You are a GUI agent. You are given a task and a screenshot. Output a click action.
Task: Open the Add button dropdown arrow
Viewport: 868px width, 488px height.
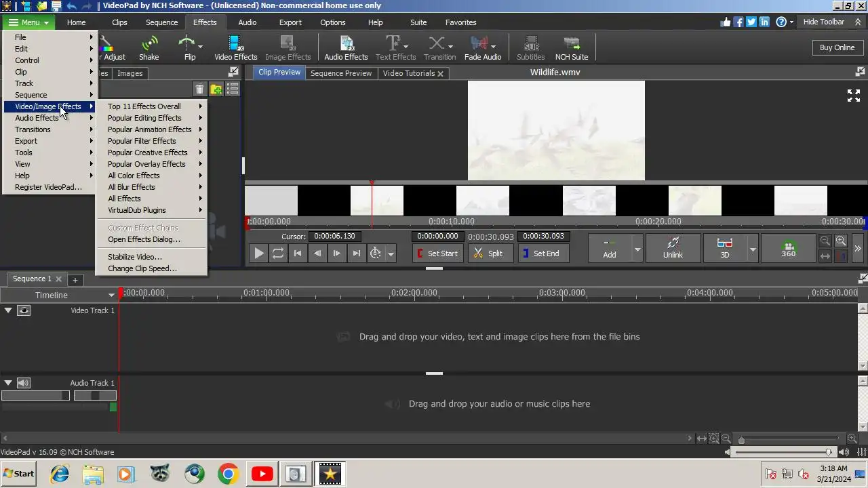[637, 249]
